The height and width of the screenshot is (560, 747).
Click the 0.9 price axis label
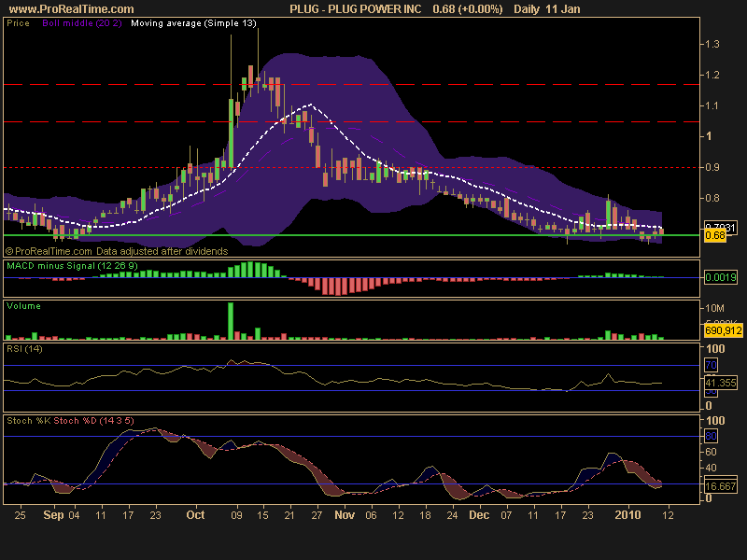click(x=712, y=167)
